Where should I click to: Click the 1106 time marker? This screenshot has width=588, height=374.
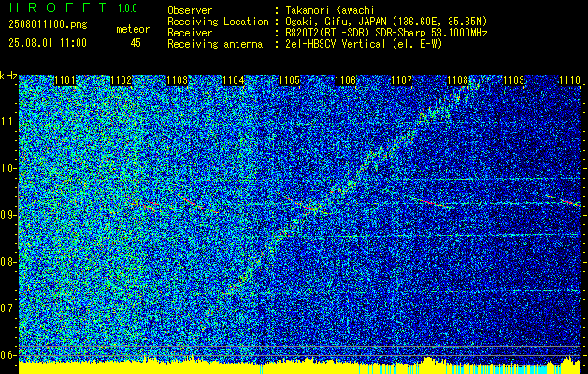pos(345,80)
